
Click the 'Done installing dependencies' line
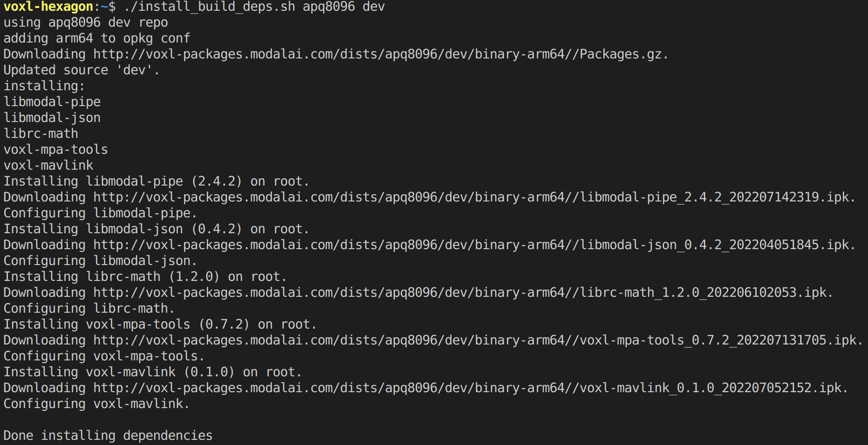coord(108,436)
